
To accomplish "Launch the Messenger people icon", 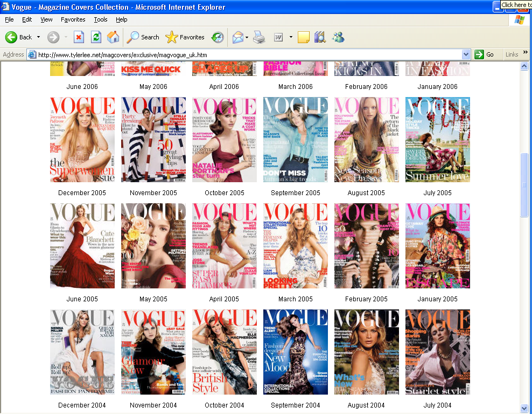I will tap(338, 37).
